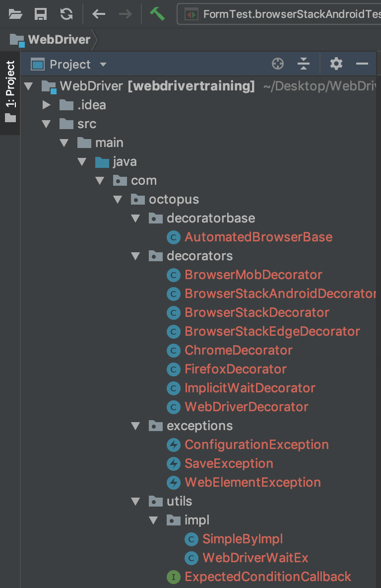Screen dimensions: 381x588
Task: Click the green Build hammer icon
Action: (157, 14)
